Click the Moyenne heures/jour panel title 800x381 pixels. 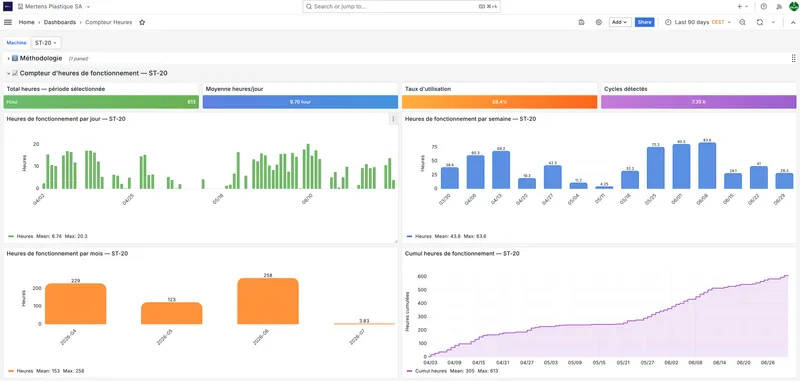click(234, 89)
